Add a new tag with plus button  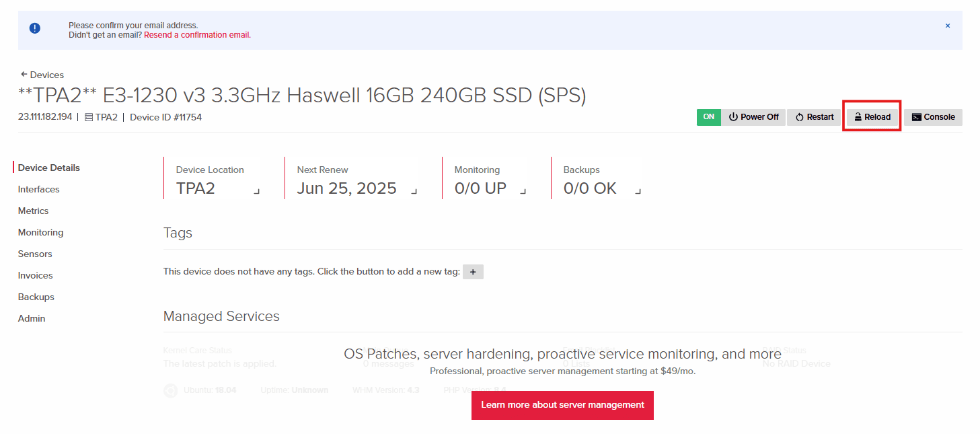point(473,272)
